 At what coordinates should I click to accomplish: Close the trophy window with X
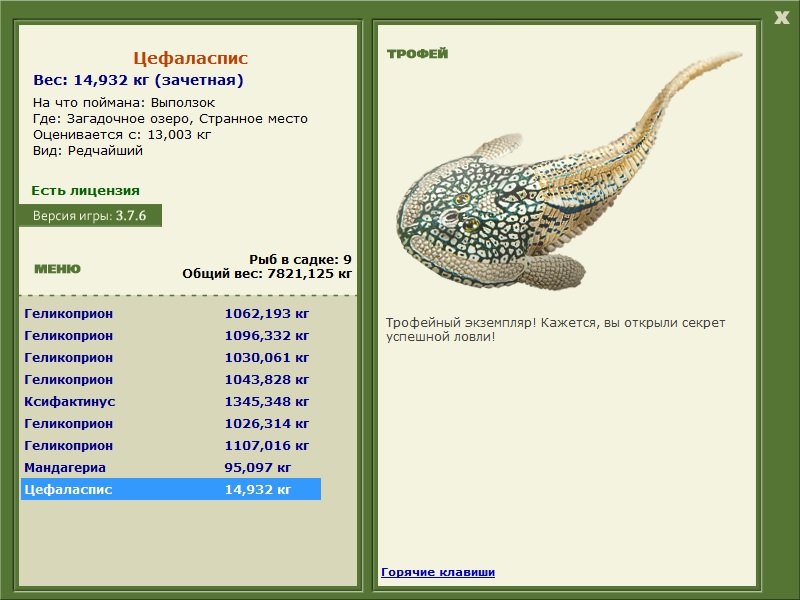pyautogui.click(x=782, y=18)
